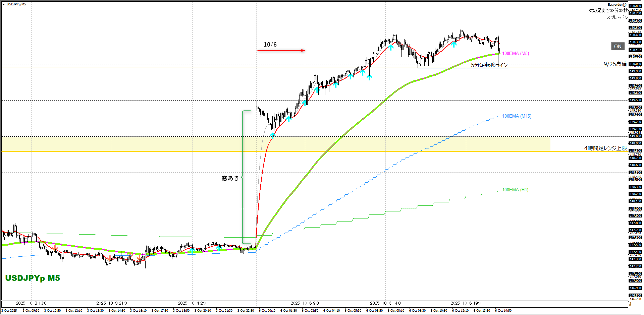Click the cyan arrow below the 9/25 high line
644x315 pixels.
(369, 77)
